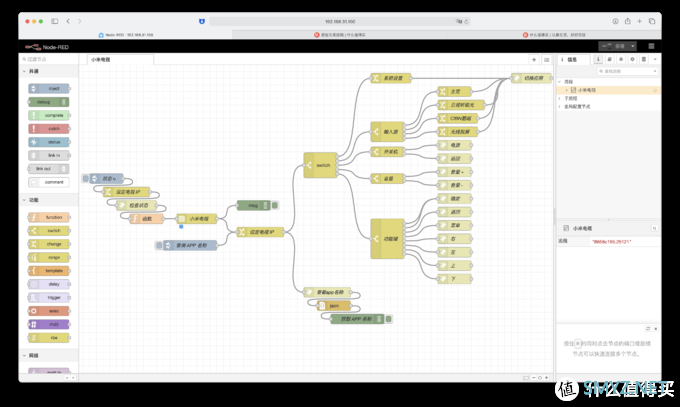Image resolution: width=680 pixels, height=407 pixels.
Task: Click the Safari downloads icon
Action: [x=614, y=21]
